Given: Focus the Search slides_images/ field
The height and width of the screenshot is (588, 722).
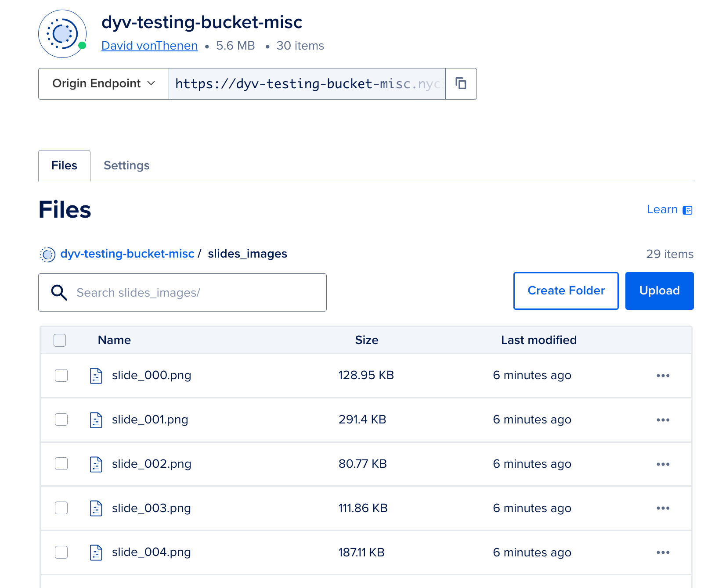Looking at the screenshot, I should click(x=182, y=293).
